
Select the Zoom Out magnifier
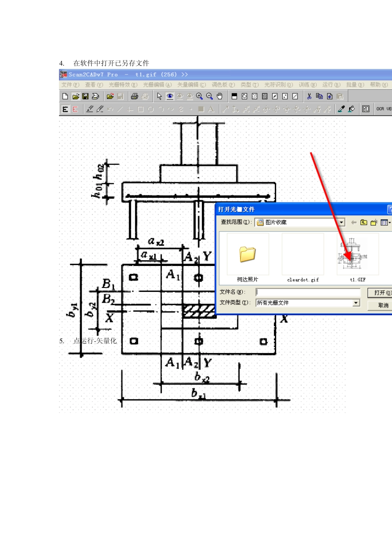click(210, 96)
